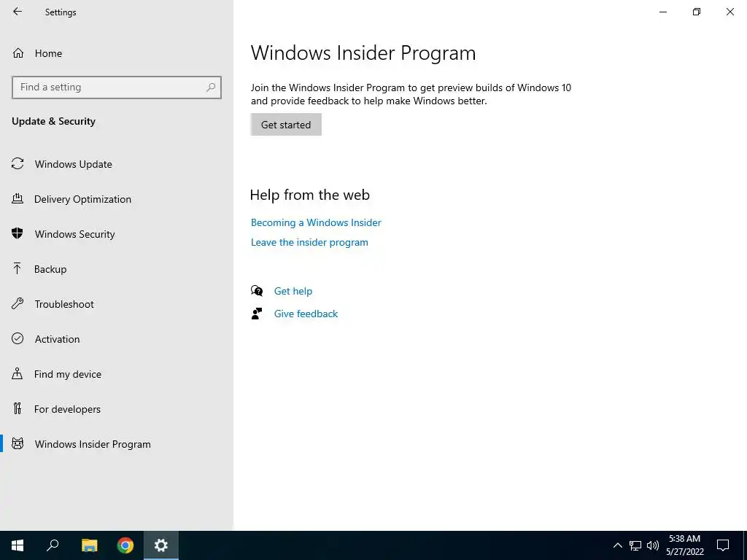
Task: Click the volume speaker tray icon
Action: click(653, 545)
